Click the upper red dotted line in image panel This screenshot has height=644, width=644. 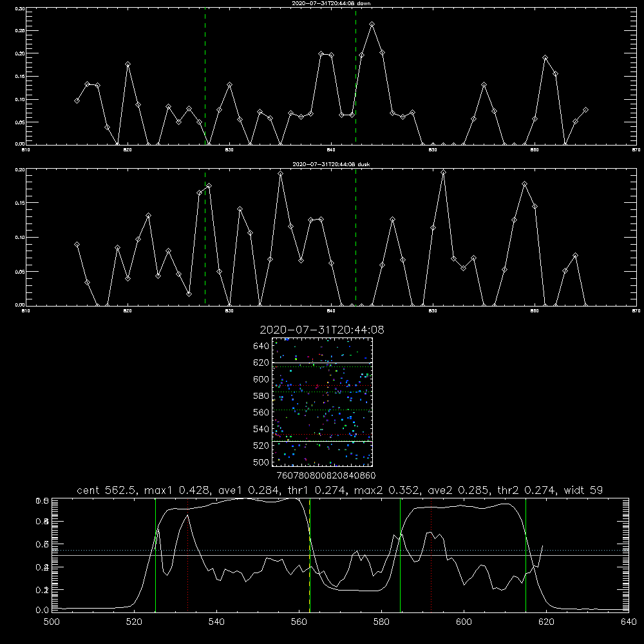(322, 386)
